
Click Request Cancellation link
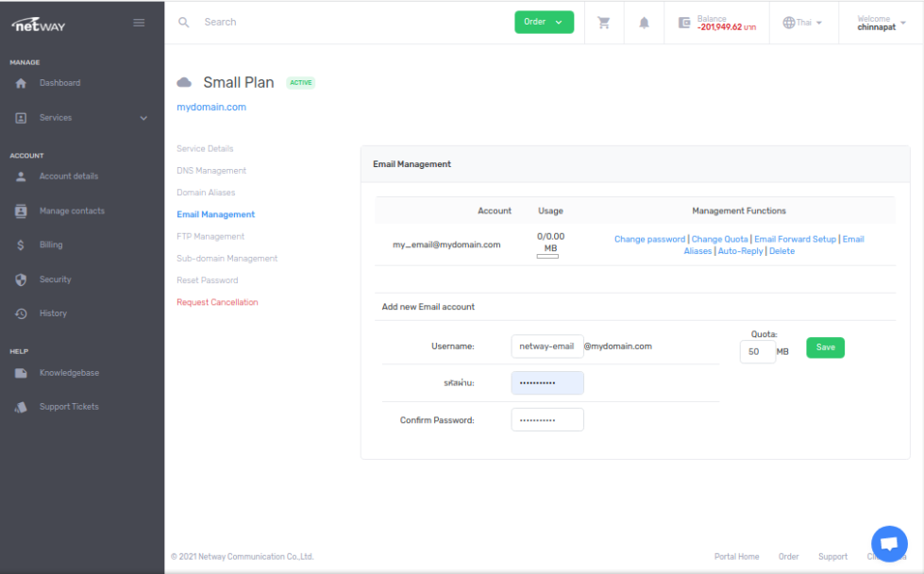[x=217, y=303]
